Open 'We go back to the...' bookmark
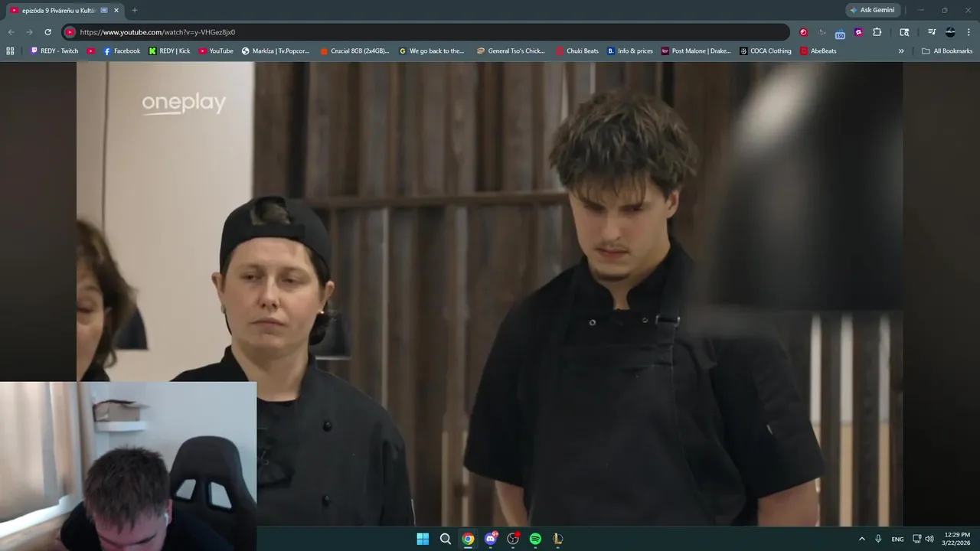Screen dimensions: 980x551 coord(432,51)
